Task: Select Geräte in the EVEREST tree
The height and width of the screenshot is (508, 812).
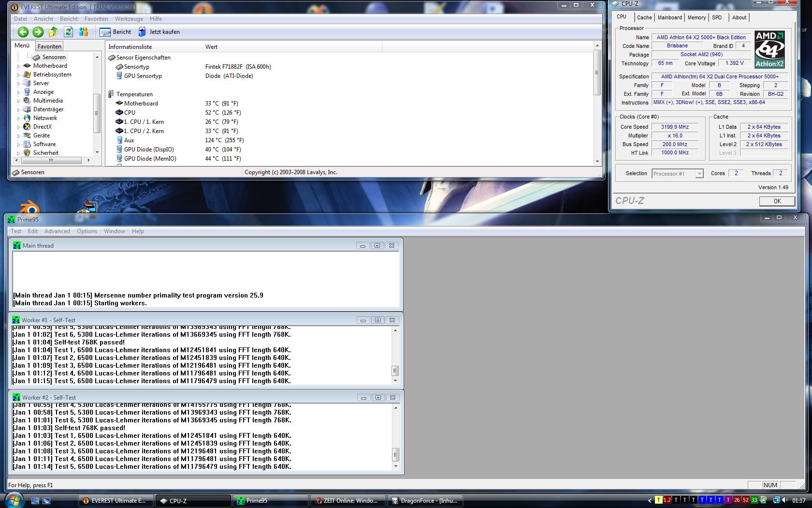Action: [42, 135]
